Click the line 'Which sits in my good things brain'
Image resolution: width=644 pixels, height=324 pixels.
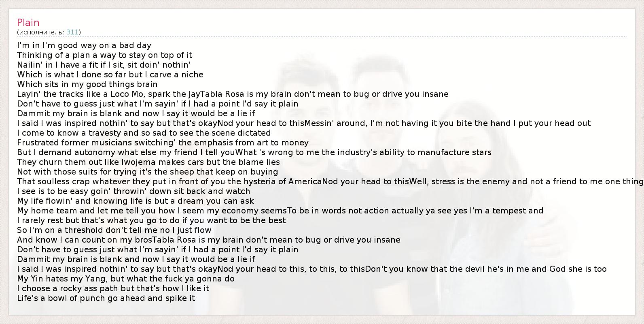[87, 84]
